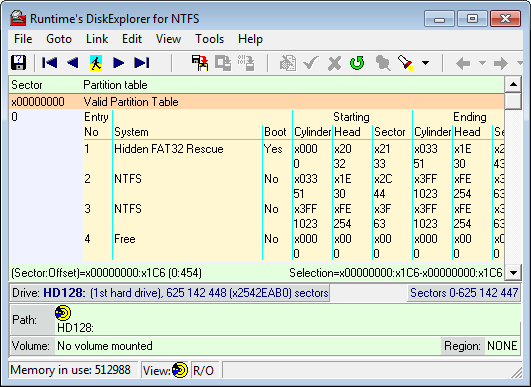The height and width of the screenshot is (387, 531).
Task: Open the back history dropdown arrow
Action: 483,63
